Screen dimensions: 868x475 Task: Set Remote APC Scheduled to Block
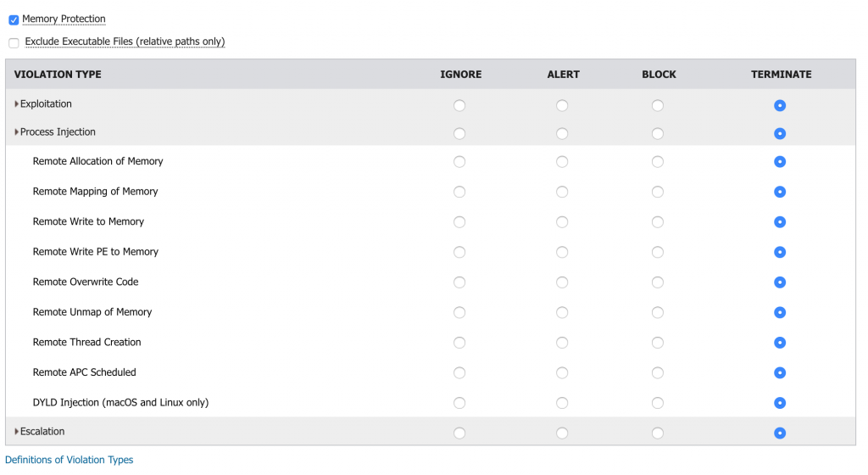[658, 372]
